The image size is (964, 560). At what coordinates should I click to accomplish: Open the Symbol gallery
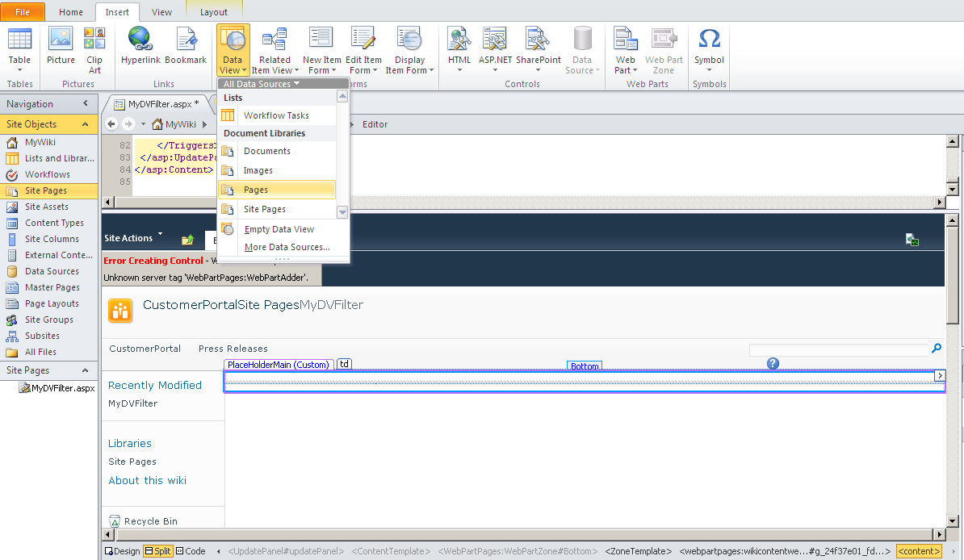coord(709,50)
